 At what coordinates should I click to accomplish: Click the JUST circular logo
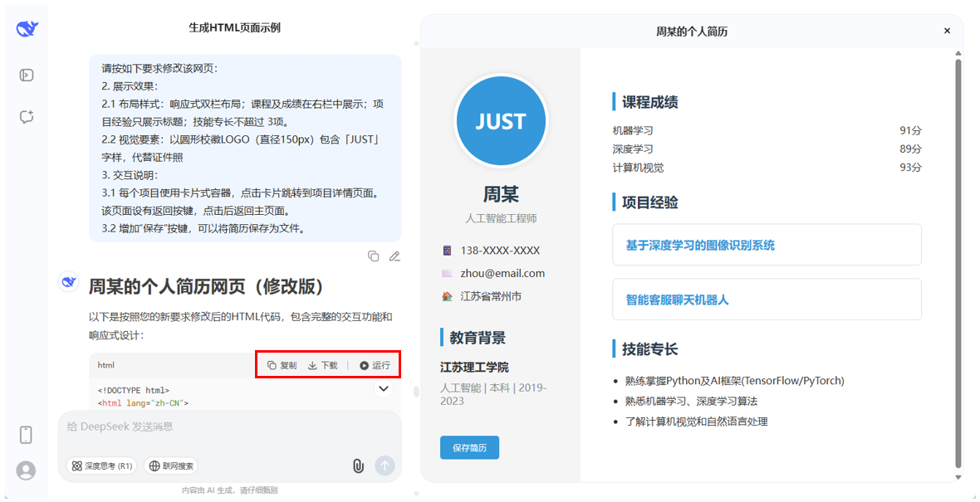coord(501,121)
